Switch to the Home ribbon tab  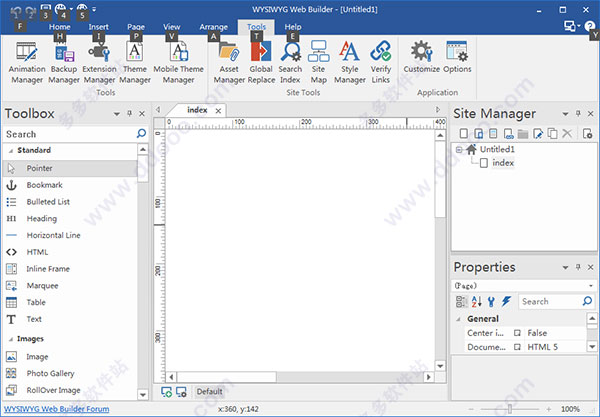tap(59, 27)
